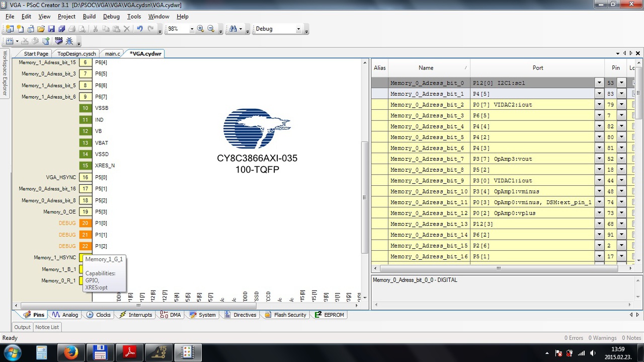Sort table by the Name column header
Screen dimensions: 644x362
click(429, 67)
